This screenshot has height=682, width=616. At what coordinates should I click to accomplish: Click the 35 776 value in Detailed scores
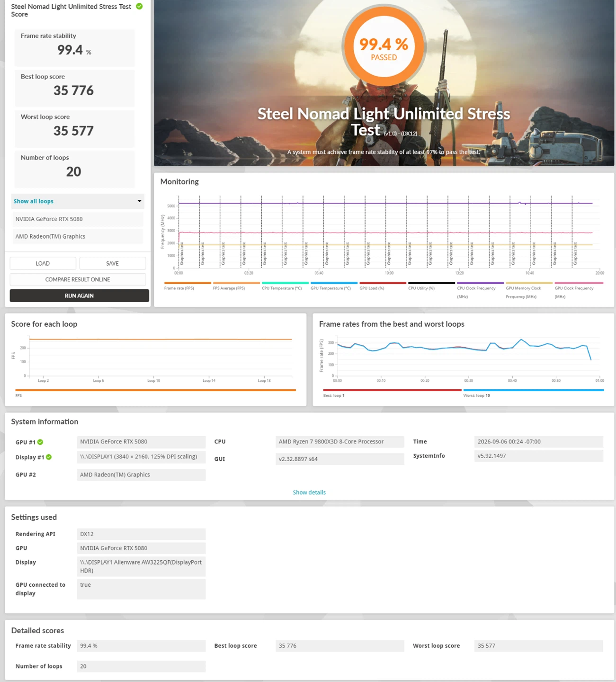340,646
